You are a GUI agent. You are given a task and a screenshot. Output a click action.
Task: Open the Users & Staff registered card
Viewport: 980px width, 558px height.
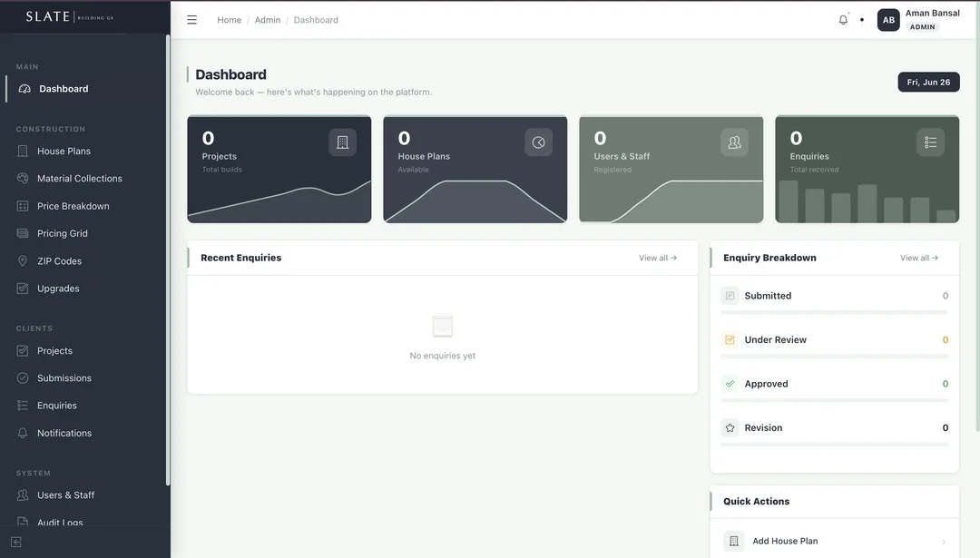pyautogui.click(x=671, y=170)
